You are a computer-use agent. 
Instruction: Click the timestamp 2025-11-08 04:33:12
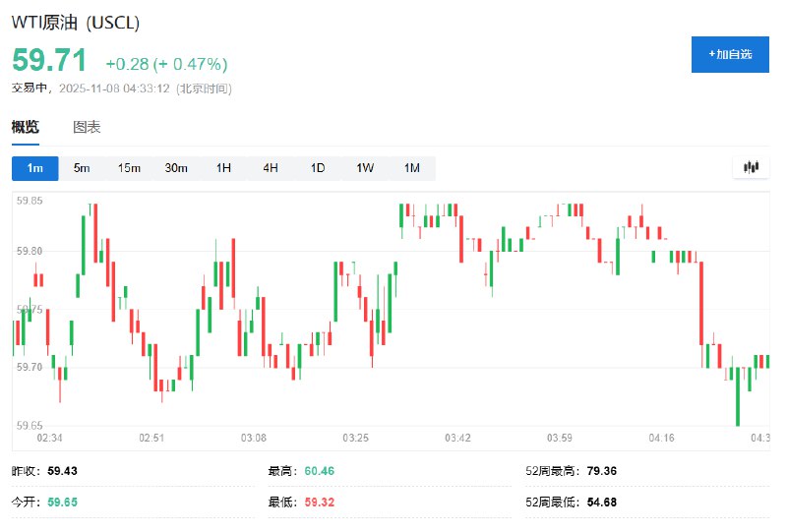(114, 89)
